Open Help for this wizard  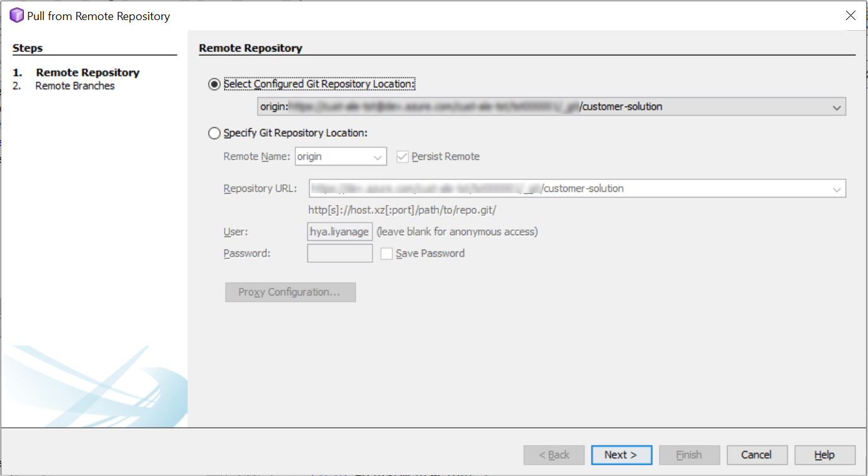(x=824, y=455)
